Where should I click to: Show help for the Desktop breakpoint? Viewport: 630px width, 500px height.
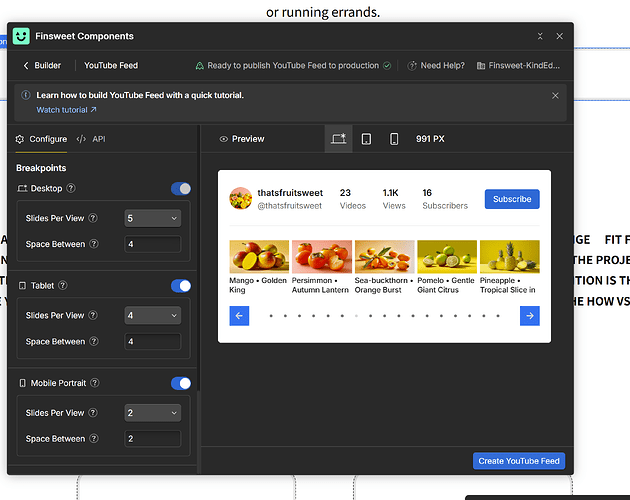pyautogui.click(x=71, y=188)
